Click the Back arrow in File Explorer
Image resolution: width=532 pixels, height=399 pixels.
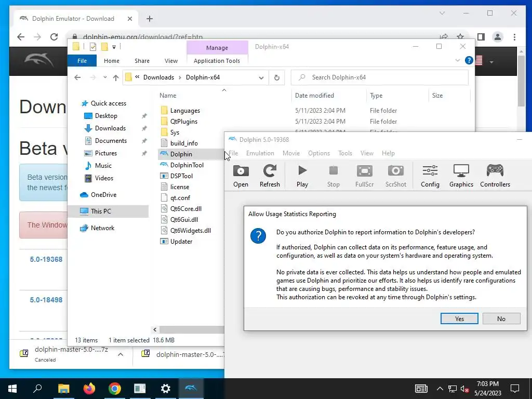point(77,77)
